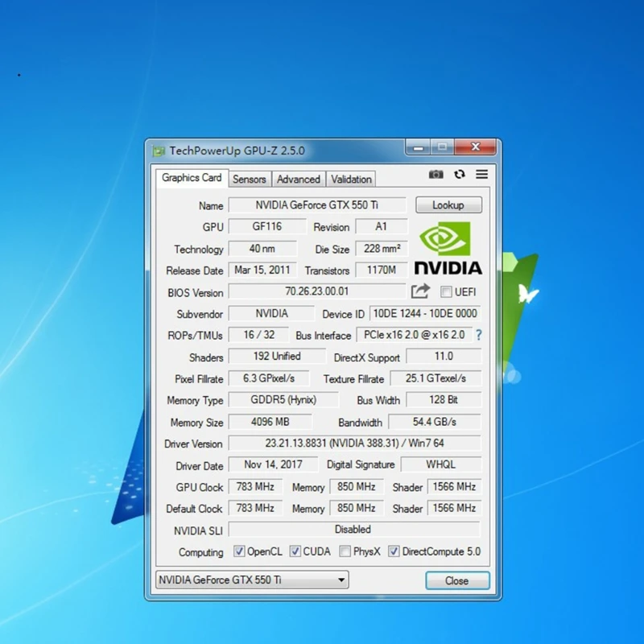The height and width of the screenshot is (644, 644).
Task: Click the NVIDIA logo image
Action: click(x=448, y=250)
